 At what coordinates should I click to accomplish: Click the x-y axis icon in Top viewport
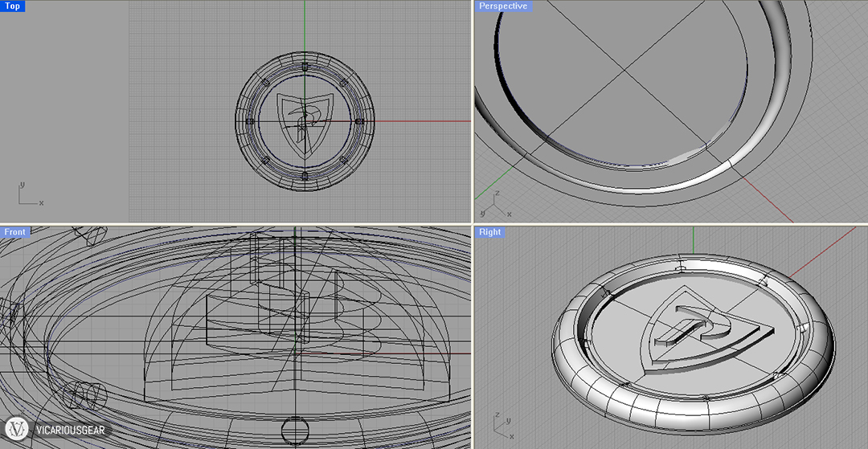click(x=27, y=195)
